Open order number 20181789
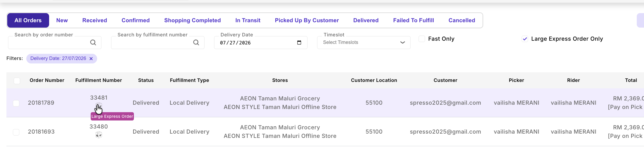The image size is (644, 166). tap(41, 103)
